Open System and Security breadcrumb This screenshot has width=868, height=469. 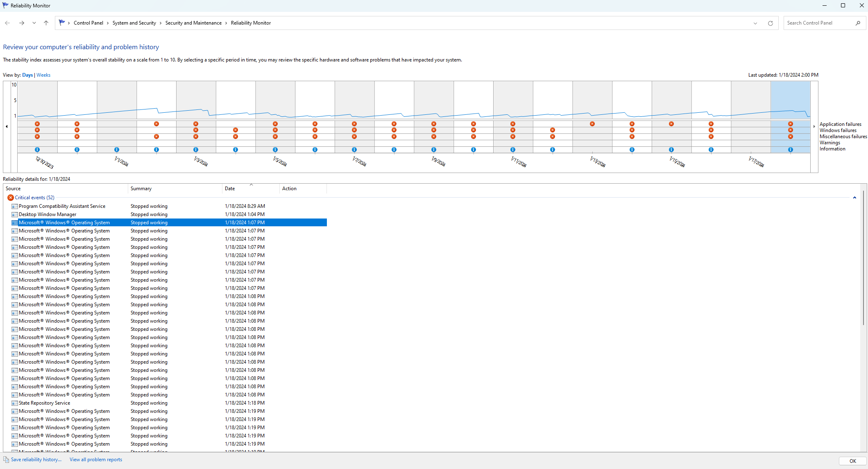(x=134, y=23)
